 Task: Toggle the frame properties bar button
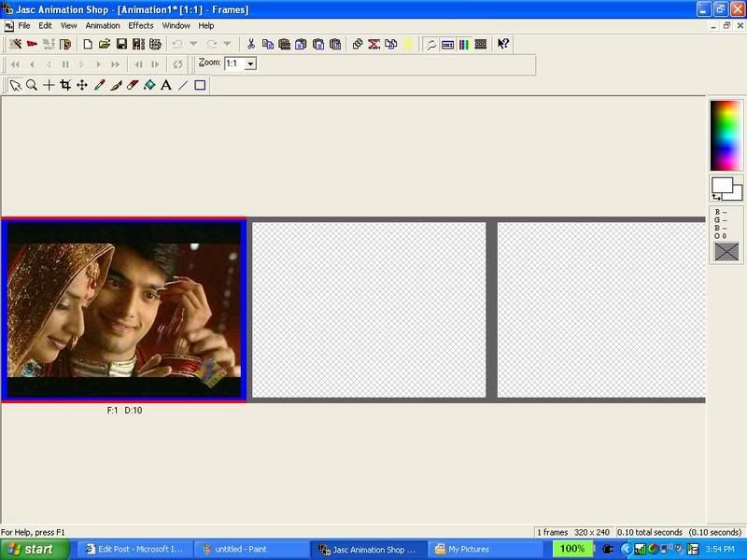(447, 44)
